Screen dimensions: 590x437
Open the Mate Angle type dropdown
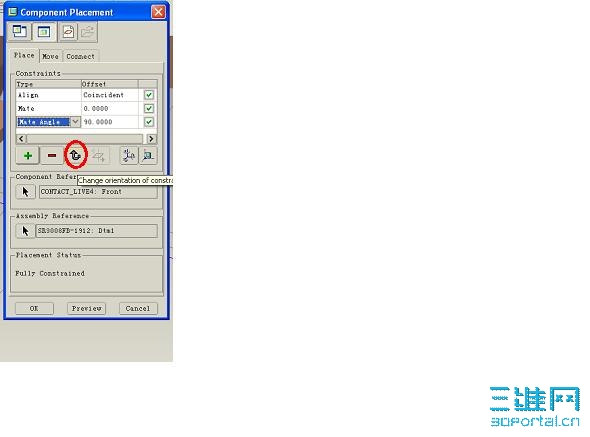coord(75,122)
